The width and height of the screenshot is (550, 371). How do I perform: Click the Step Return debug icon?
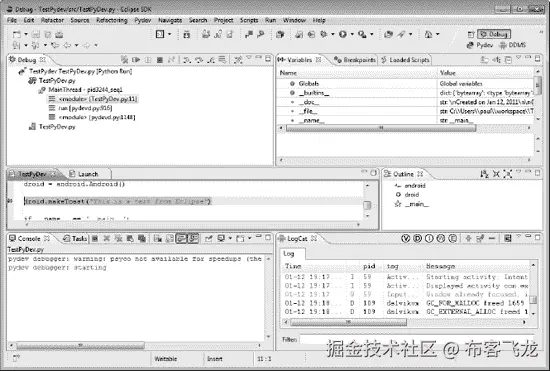click(211, 60)
